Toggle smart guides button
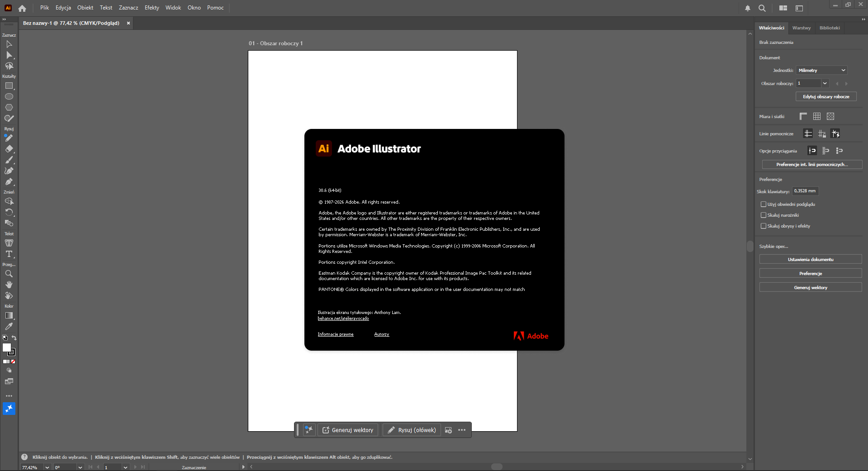The image size is (868, 471). (x=835, y=133)
